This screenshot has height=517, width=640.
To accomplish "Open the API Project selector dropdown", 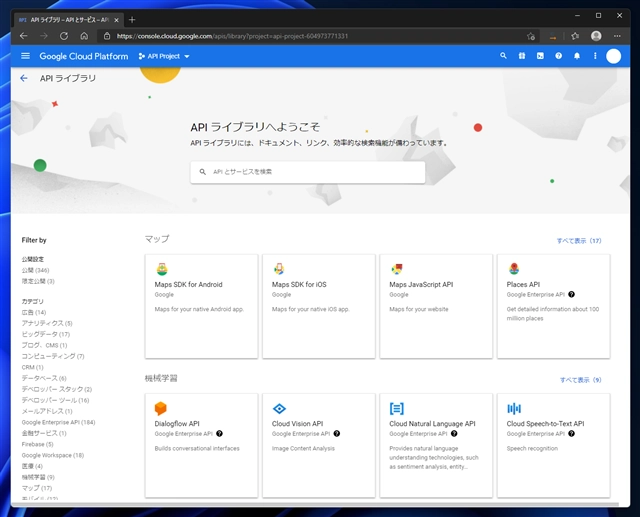I will (x=164, y=56).
